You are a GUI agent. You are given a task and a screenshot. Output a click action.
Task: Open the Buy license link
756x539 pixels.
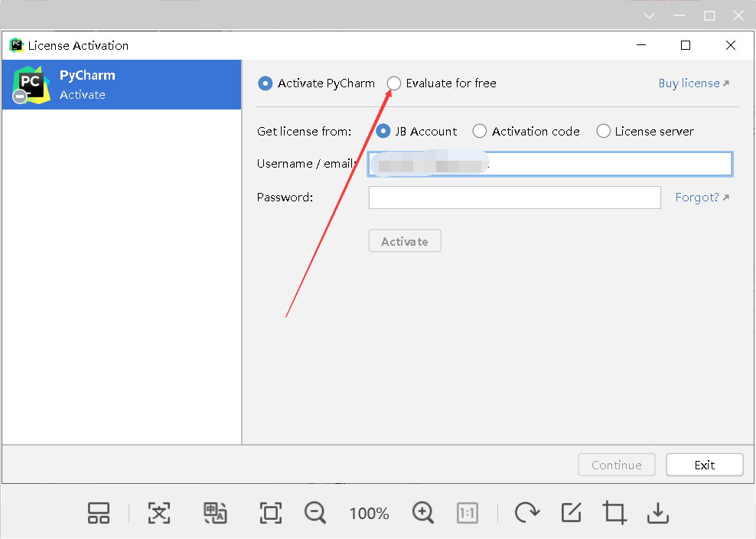(x=694, y=83)
